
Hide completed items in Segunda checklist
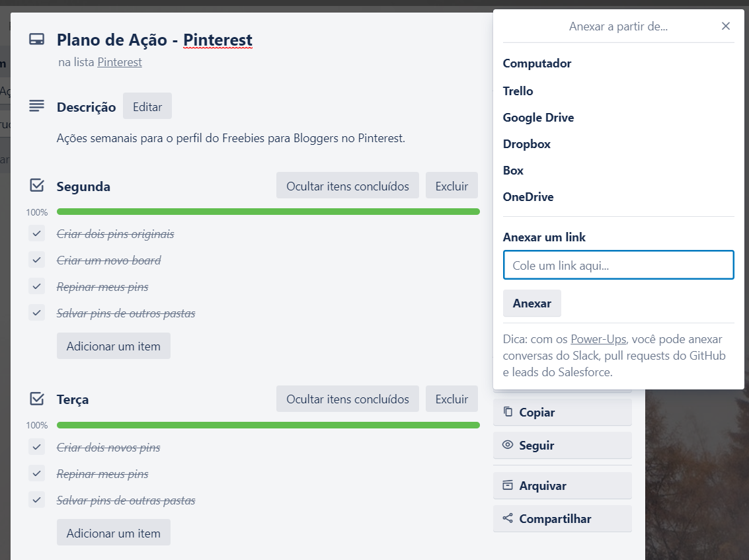347,186
